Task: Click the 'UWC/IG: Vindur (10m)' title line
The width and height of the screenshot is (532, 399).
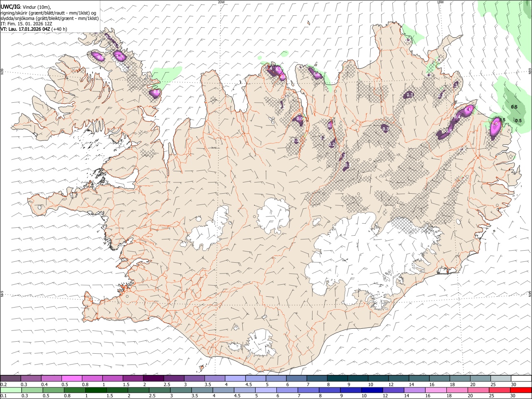Action: tap(25, 7)
